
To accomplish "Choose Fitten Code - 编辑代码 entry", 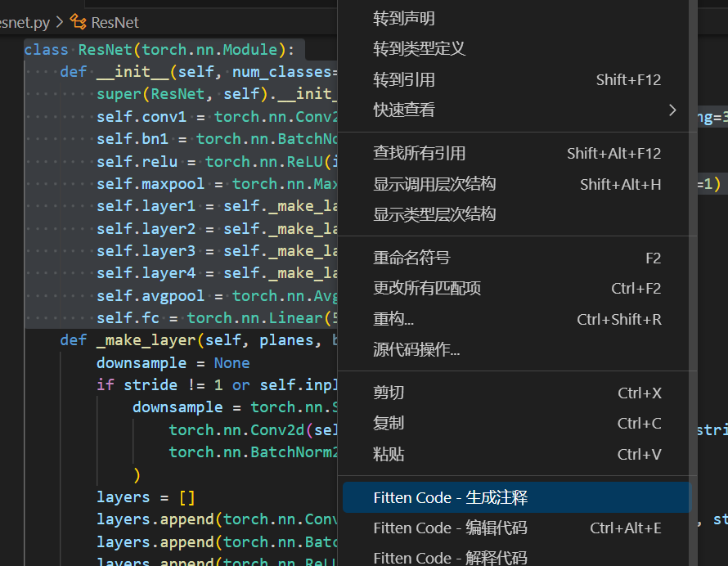I will pyautogui.click(x=450, y=528).
